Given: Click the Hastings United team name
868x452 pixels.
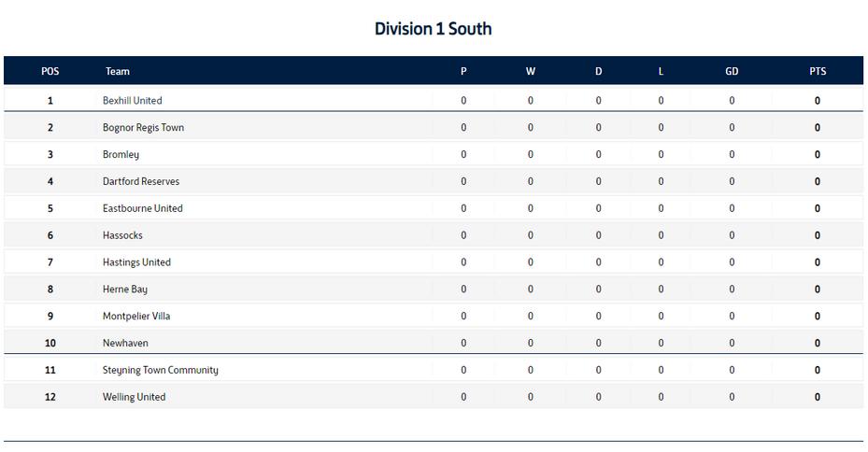Looking at the screenshot, I should 136,262.
